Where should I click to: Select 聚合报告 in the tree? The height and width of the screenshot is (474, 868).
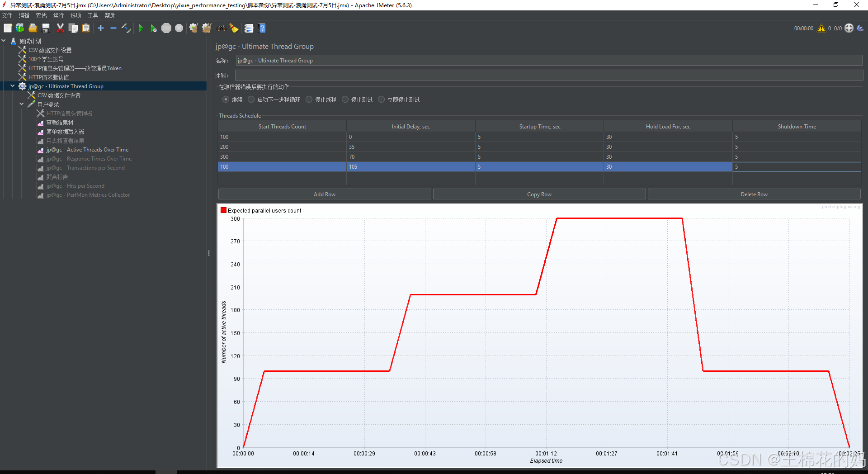pos(57,177)
